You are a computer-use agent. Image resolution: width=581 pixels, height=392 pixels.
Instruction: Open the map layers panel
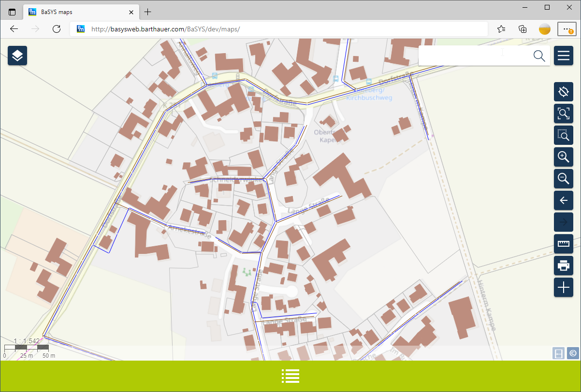point(17,56)
